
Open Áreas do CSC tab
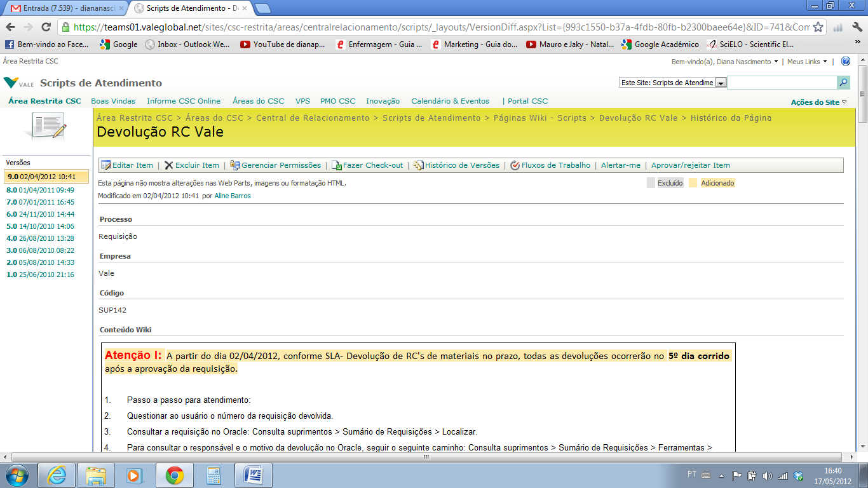(x=258, y=101)
